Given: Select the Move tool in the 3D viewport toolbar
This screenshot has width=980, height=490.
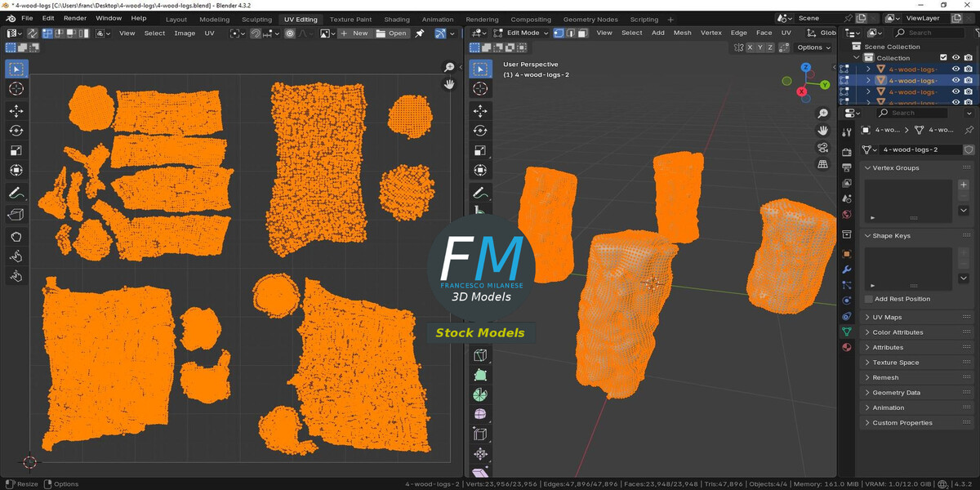Looking at the screenshot, I should [480, 111].
